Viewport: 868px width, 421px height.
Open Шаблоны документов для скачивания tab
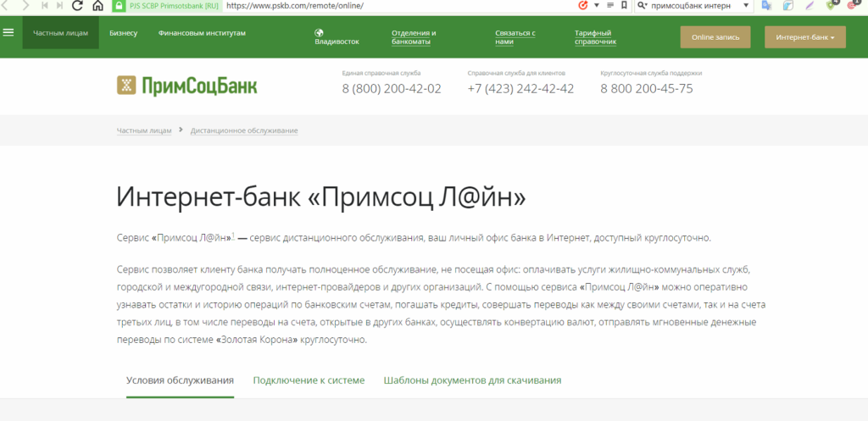pos(472,380)
